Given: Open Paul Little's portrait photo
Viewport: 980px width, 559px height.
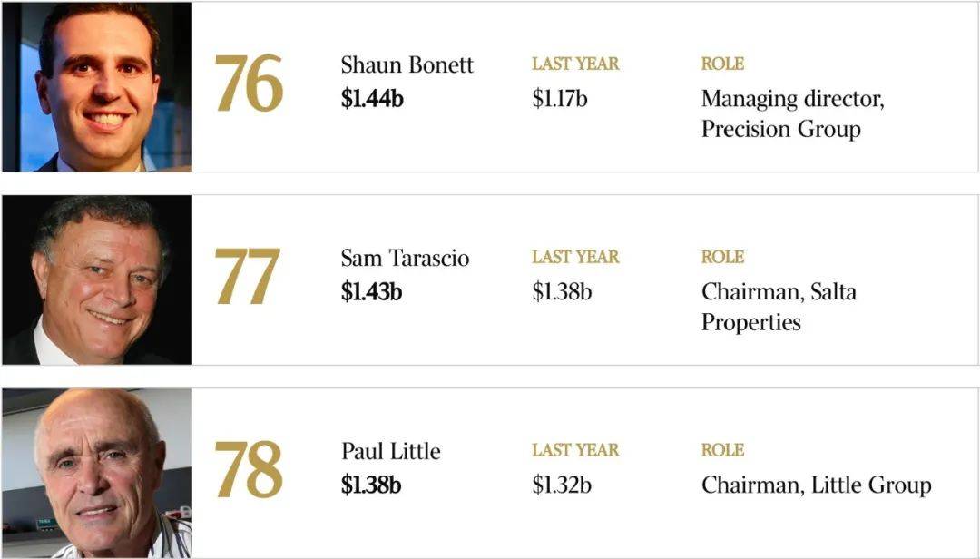Looking at the screenshot, I should click(97, 473).
